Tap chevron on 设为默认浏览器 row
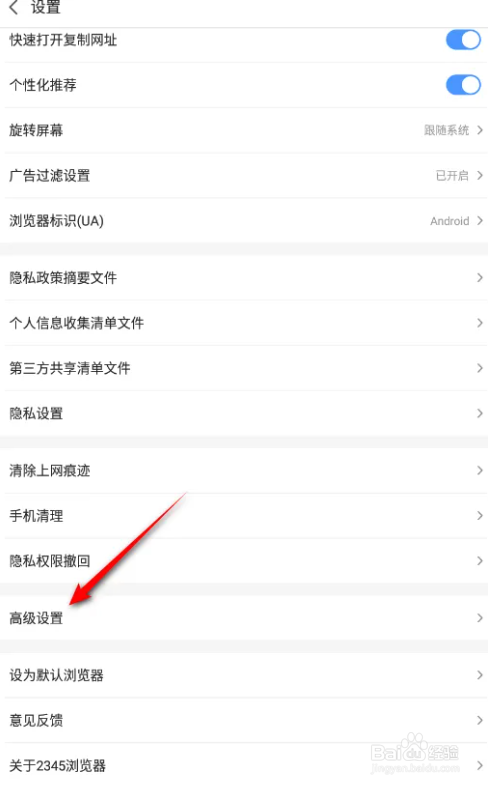 point(479,675)
